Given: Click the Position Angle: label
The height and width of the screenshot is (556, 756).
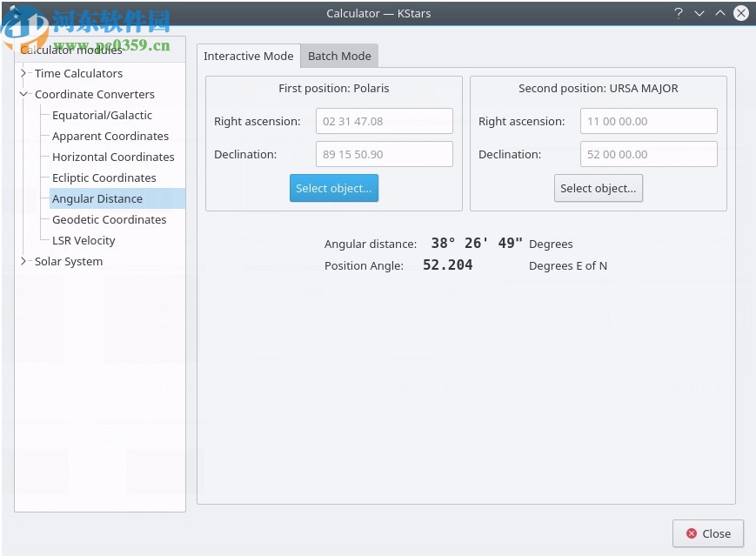Looking at the screenshot, I should point(364,265).
